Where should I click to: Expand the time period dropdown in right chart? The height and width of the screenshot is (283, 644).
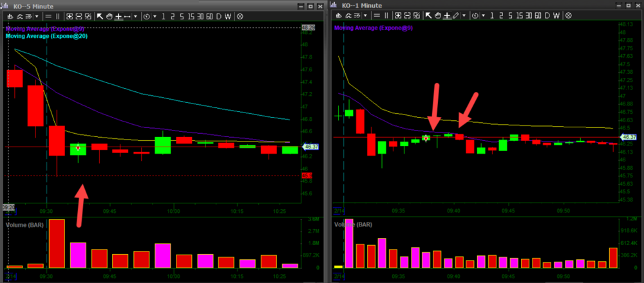coord(485,15)
